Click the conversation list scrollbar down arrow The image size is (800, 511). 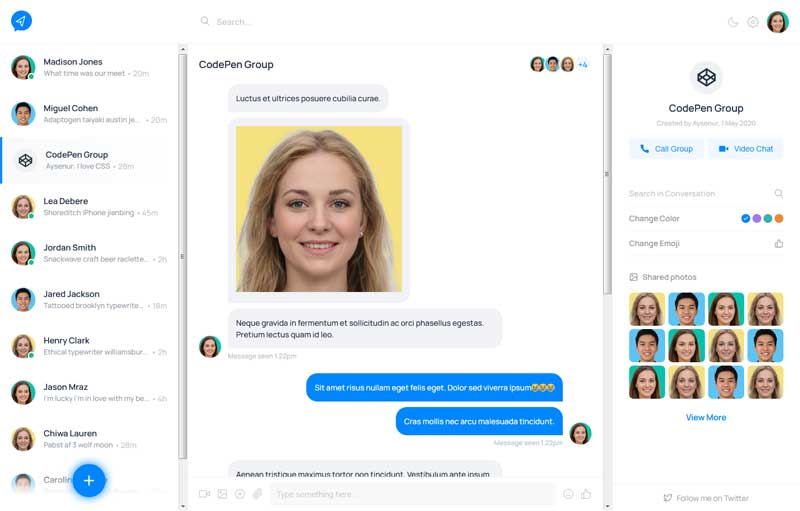coord(183,506)
